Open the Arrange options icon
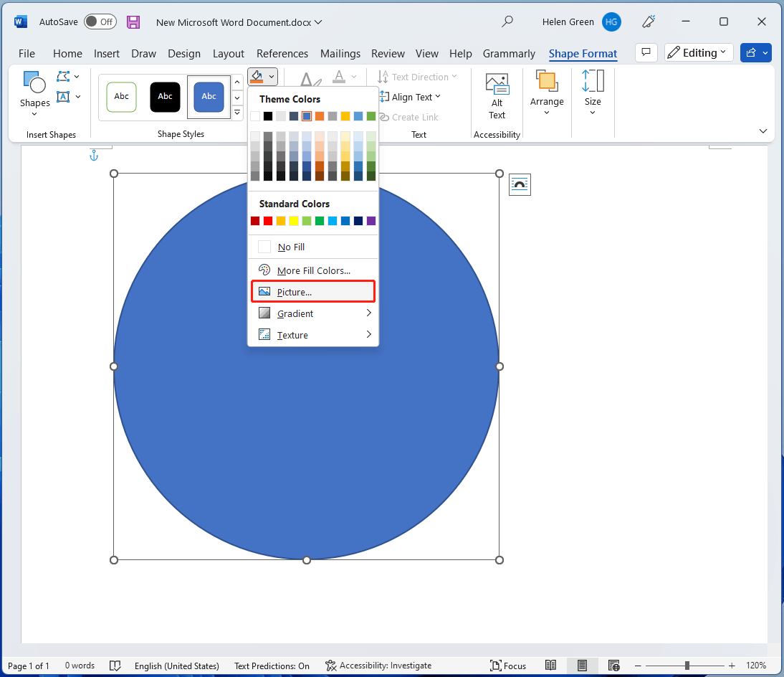This screenshot has height=677, width=784. click(x=547, y=92)
